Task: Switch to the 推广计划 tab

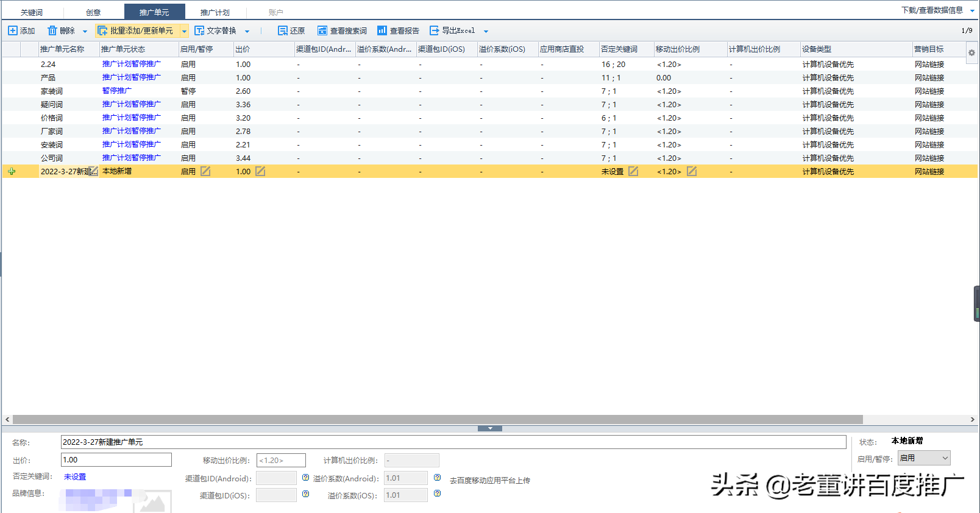Action: (x=215, y=12)
